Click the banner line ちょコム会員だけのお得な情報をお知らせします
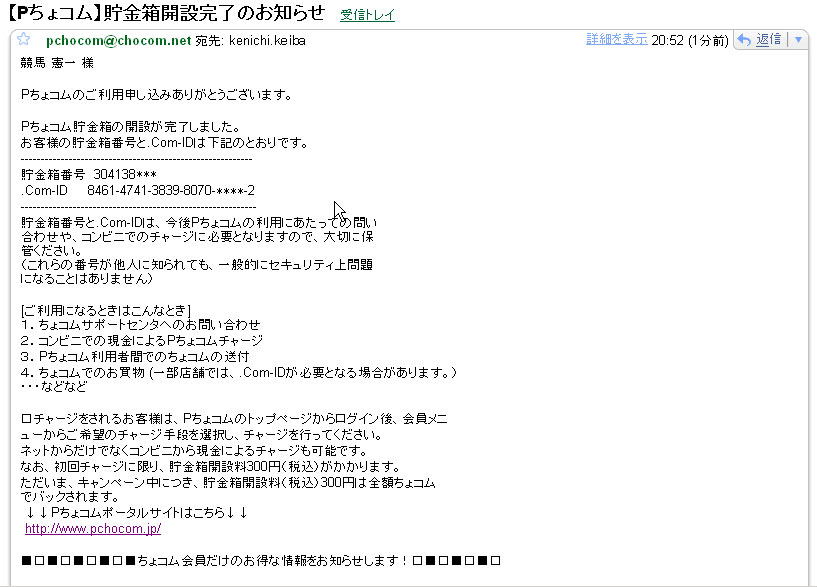 click(x=261, y=561)
